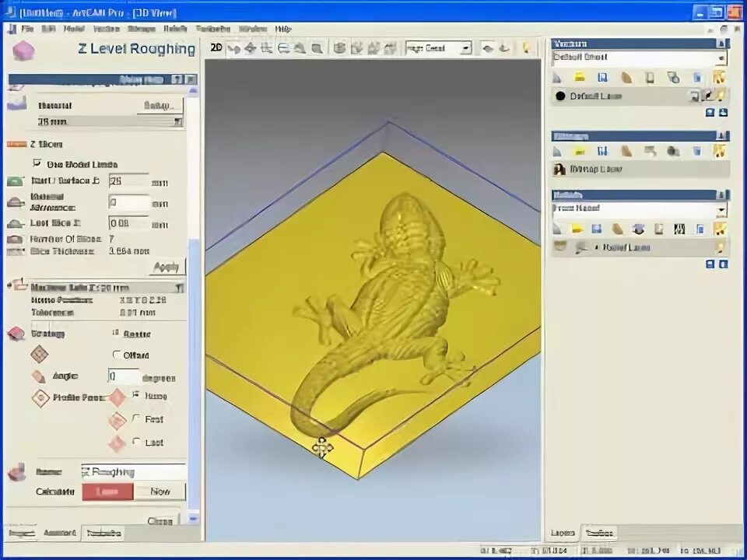Open the 25 mm material thickness dropdown
Viewport: 747px width, 560px height.
(177, 122)
